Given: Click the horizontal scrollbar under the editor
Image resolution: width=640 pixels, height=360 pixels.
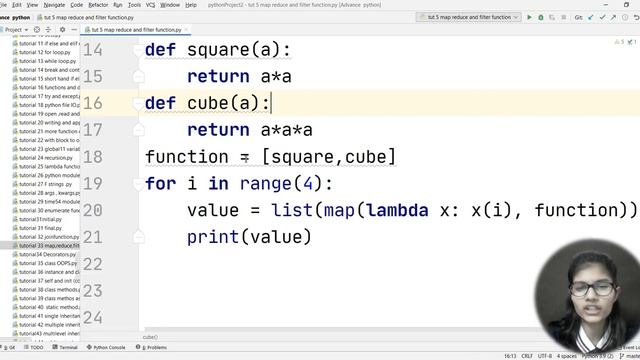Looking at the screenshot, I should (341, 329).
